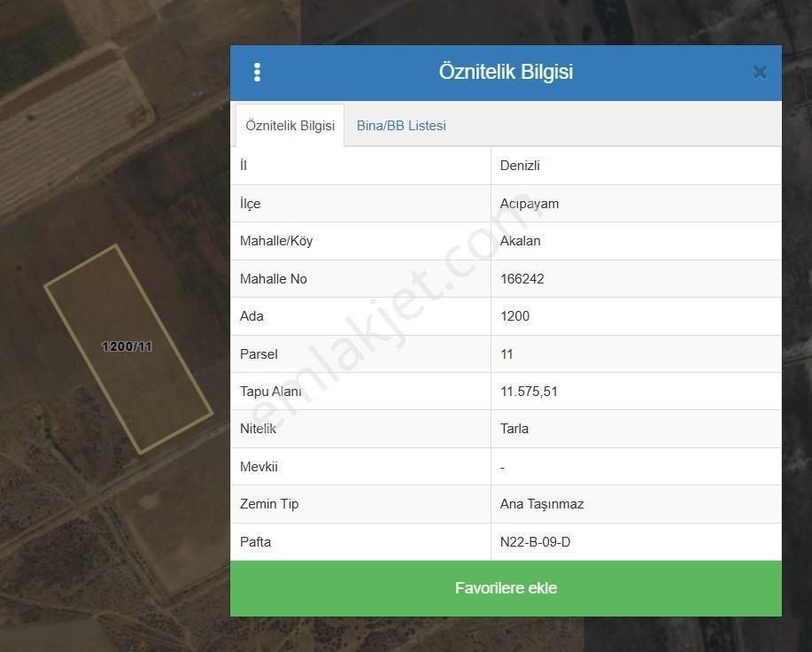Click the Tapu Alanı row label
This screenshot has height=652, width=812.
pyautogui.click(x=271, y=392)
